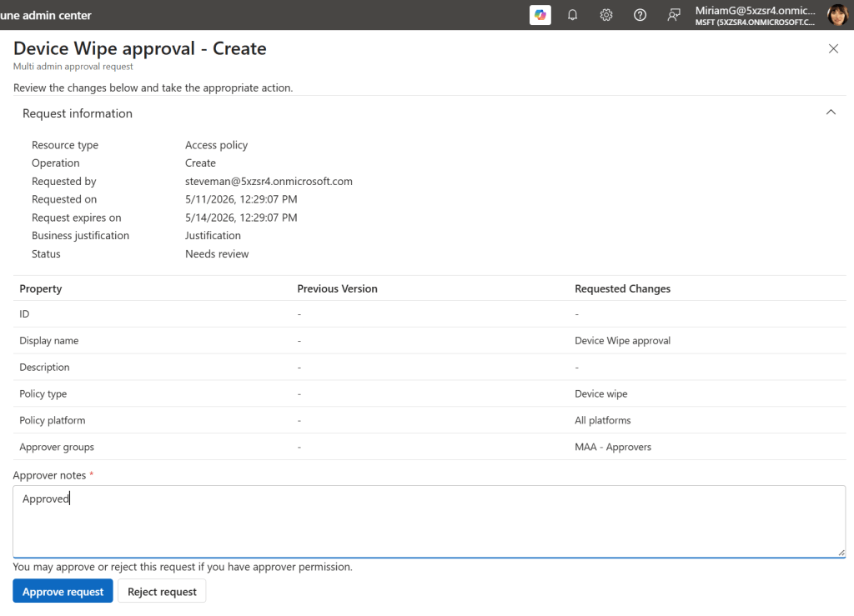Click the Policy type row's Device wipe value
This screenshot has width=854, height=616.
point(600,393)
